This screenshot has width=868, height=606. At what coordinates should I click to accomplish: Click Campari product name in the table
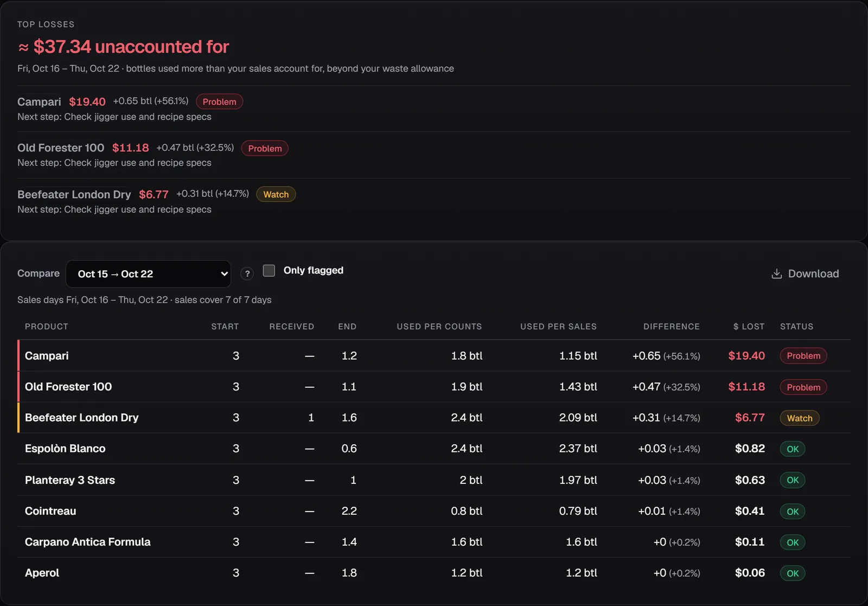click(x=47, y=356)
